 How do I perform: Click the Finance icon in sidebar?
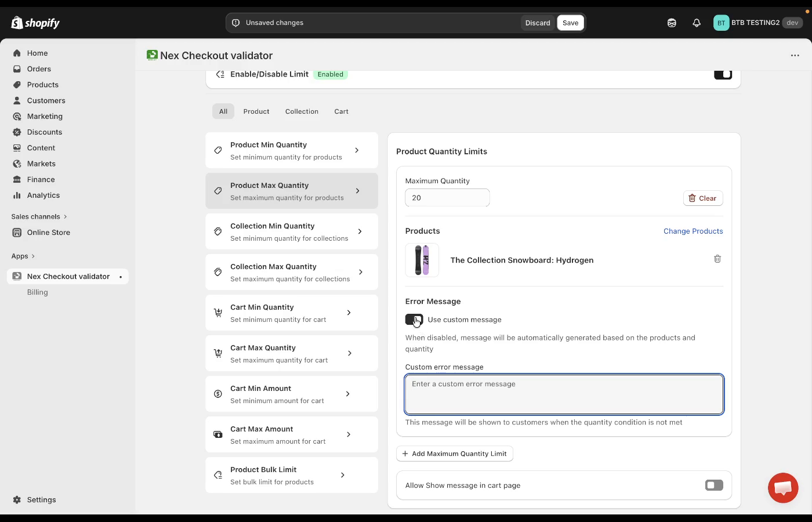pyautogui.click(x=17, y=179)
